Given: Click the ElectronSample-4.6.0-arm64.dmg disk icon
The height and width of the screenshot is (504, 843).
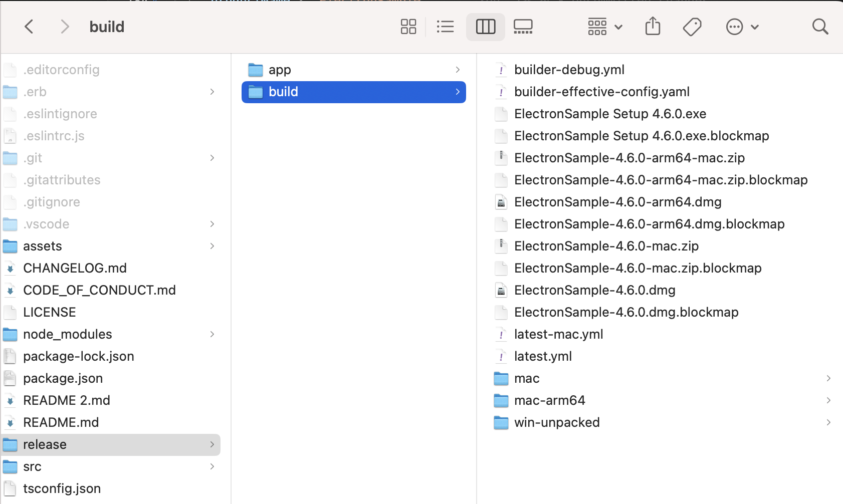Looking at the screenshot, I should pos(501,202).
